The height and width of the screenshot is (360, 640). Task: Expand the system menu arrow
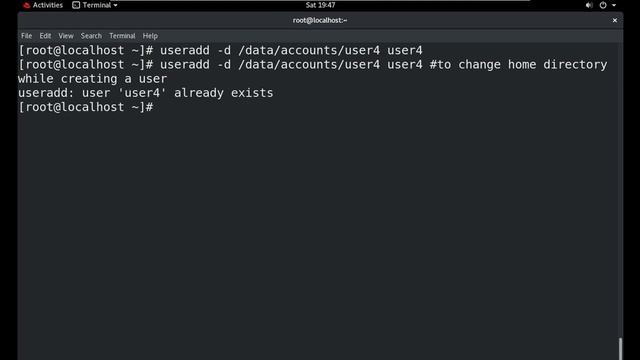(x=614, y=5)
